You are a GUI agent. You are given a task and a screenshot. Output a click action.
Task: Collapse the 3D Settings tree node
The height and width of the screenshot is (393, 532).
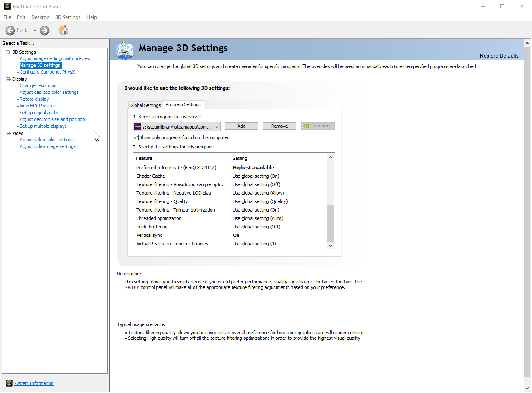point(8,52)
